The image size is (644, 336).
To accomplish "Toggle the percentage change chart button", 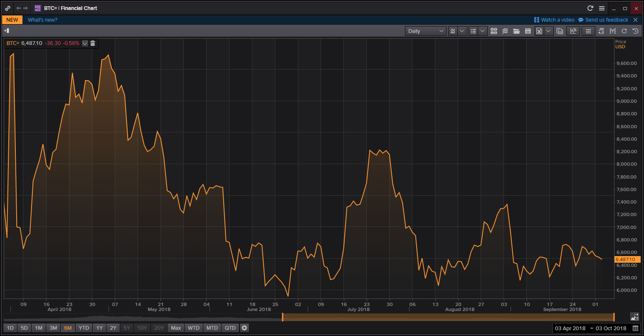I will pos(574,31).
